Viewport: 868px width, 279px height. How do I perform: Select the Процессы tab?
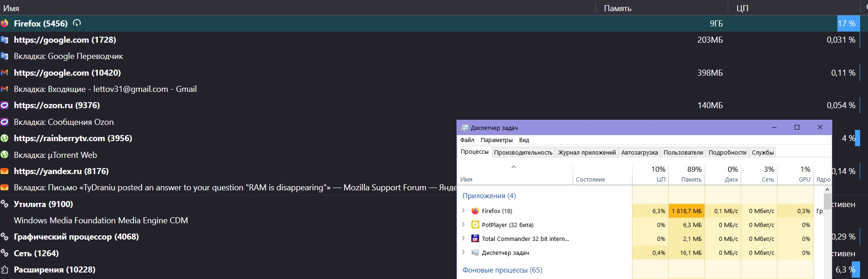475,152
